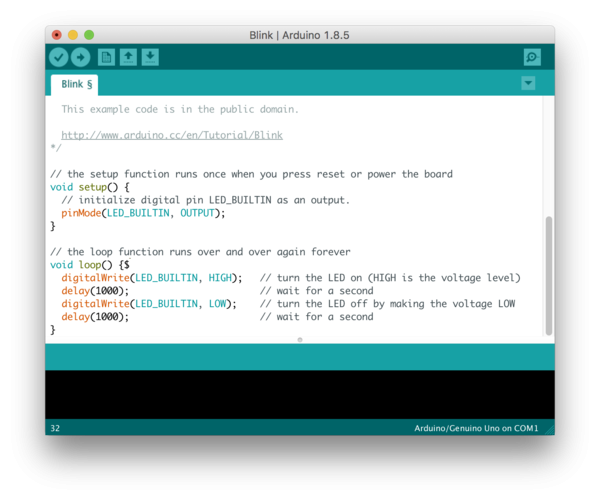The height and width of the screenshot is (500, 600).
Task: Place cursor on 'void loop() {' line
Action: click(x=90, y=265)
